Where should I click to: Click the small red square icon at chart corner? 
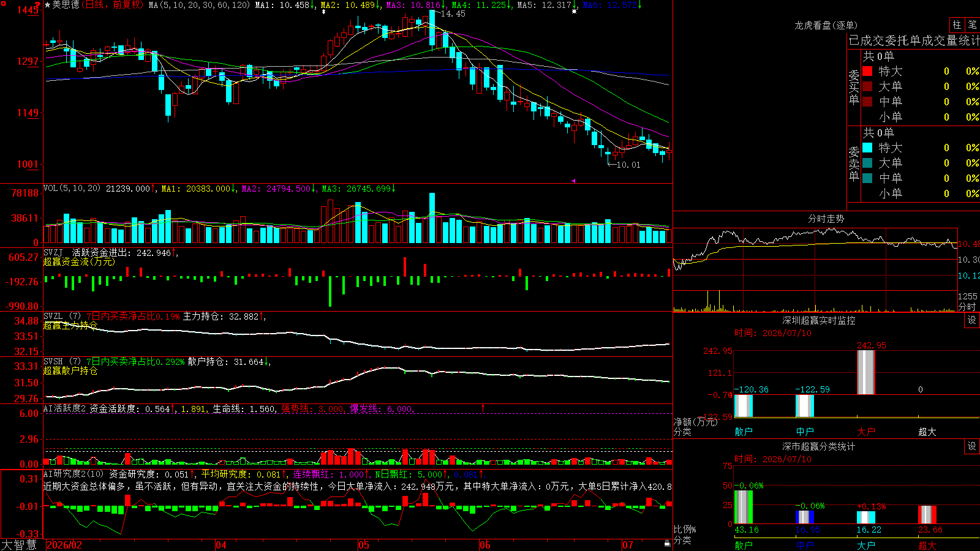[4, 4]
